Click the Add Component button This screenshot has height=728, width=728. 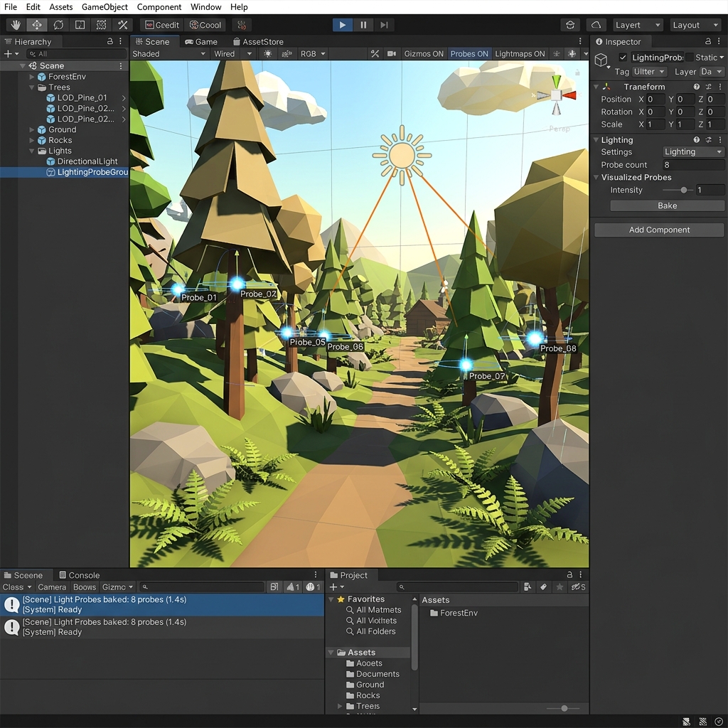(x=659, y=230)
